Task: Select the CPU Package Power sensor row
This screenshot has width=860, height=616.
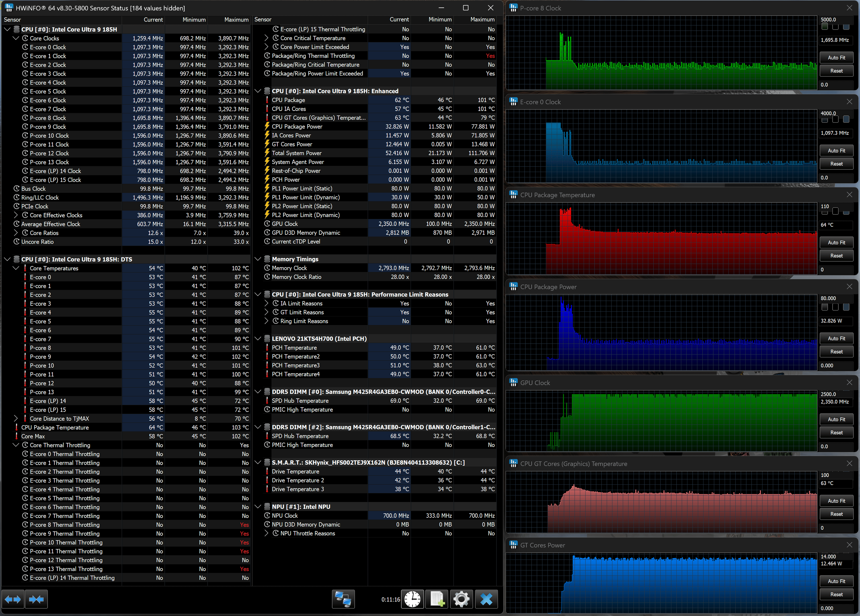Action: pos(297,127)
